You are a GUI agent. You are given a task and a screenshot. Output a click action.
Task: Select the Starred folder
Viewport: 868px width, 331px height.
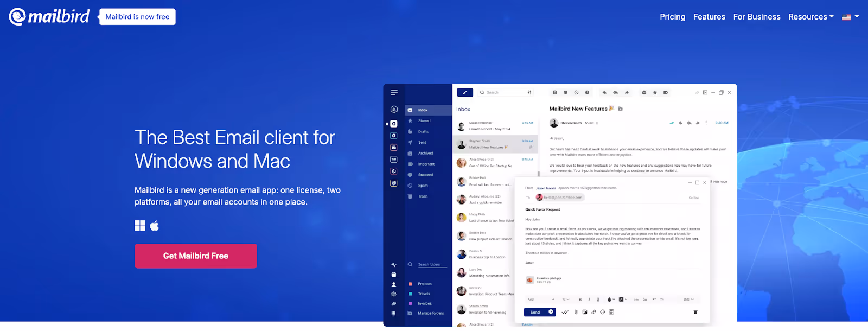429,121
